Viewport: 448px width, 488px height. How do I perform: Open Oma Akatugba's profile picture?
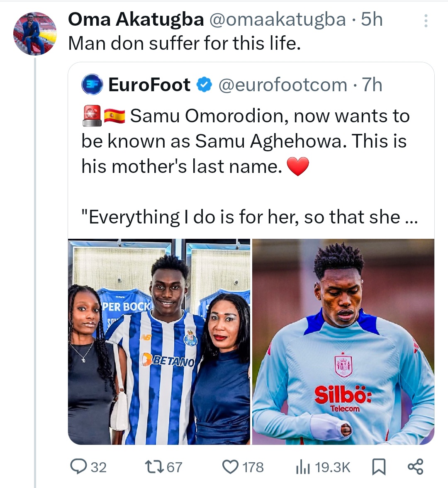pyautogui.click(x=34, y=34)
